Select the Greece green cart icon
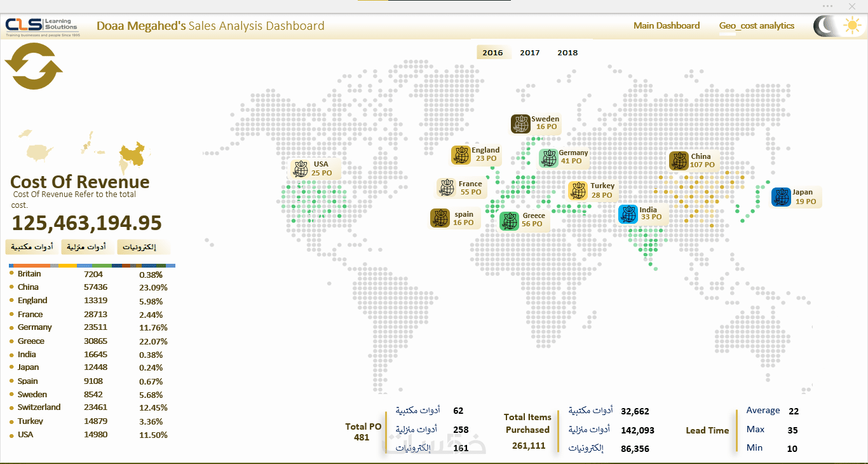 coord(509,221)
